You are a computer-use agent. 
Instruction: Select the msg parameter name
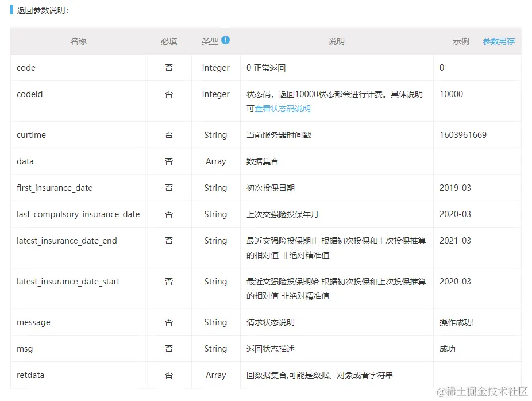[25, 349]
